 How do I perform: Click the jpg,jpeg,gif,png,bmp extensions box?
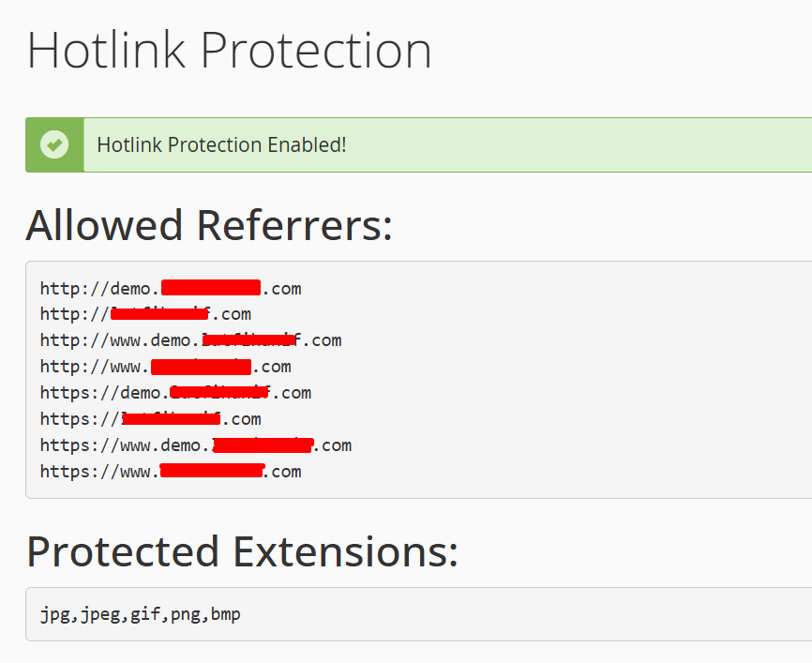point(419,614)
